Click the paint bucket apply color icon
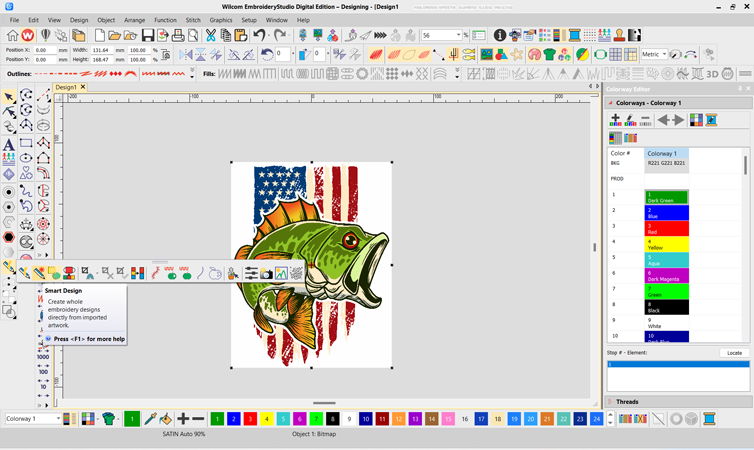The width and height of the screenshot is (754, 450). point(165,419)
